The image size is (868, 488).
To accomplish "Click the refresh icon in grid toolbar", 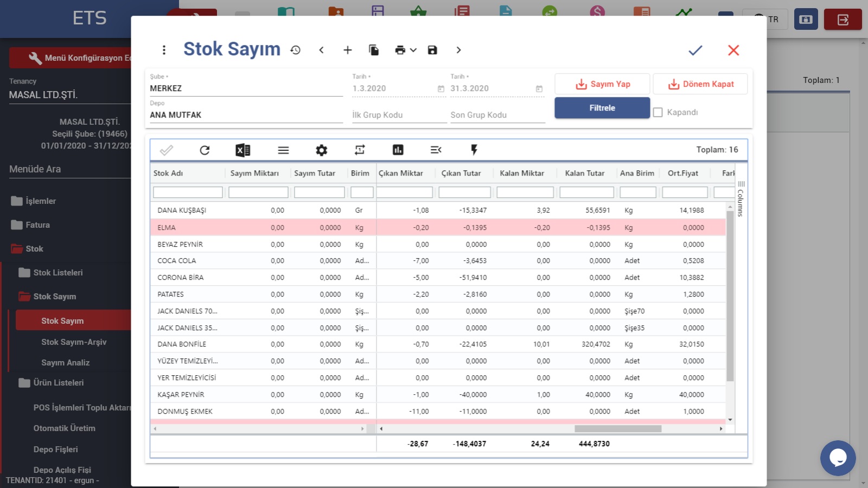I will [x=205, y=150].
